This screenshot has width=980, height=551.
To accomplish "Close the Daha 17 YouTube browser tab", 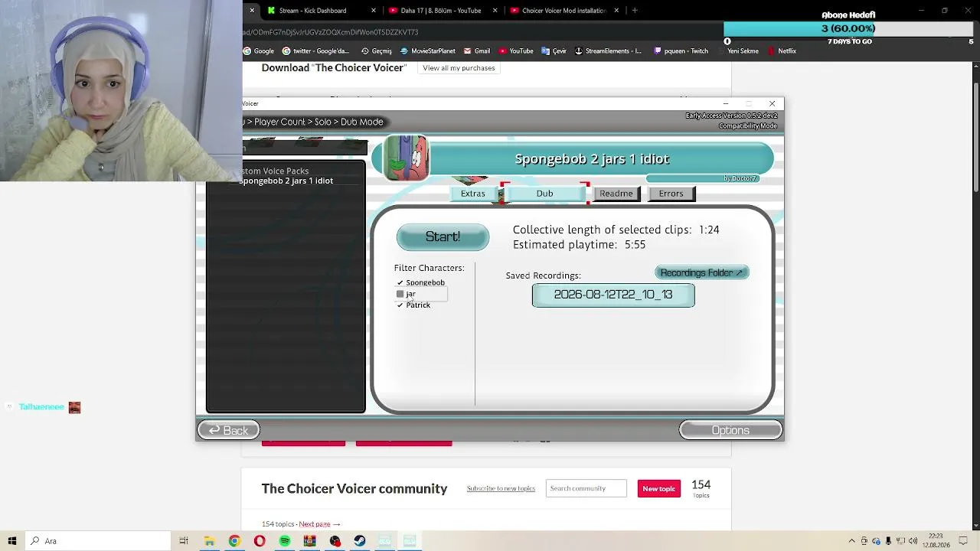I will (495, 11).
